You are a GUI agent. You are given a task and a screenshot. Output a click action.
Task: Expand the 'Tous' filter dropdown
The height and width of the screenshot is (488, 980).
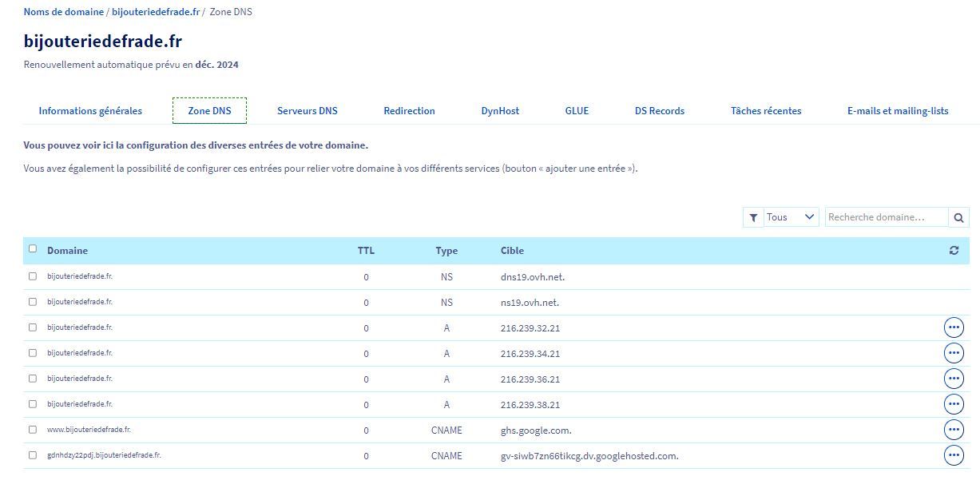pyautogui.click(x=791, y=217)
